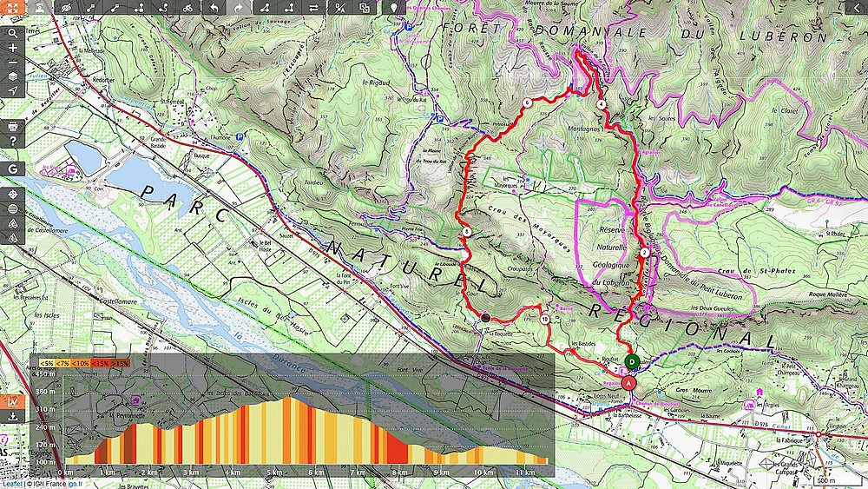
Task: Click kilometer marker 2 on route
Action: click(644, 253)
